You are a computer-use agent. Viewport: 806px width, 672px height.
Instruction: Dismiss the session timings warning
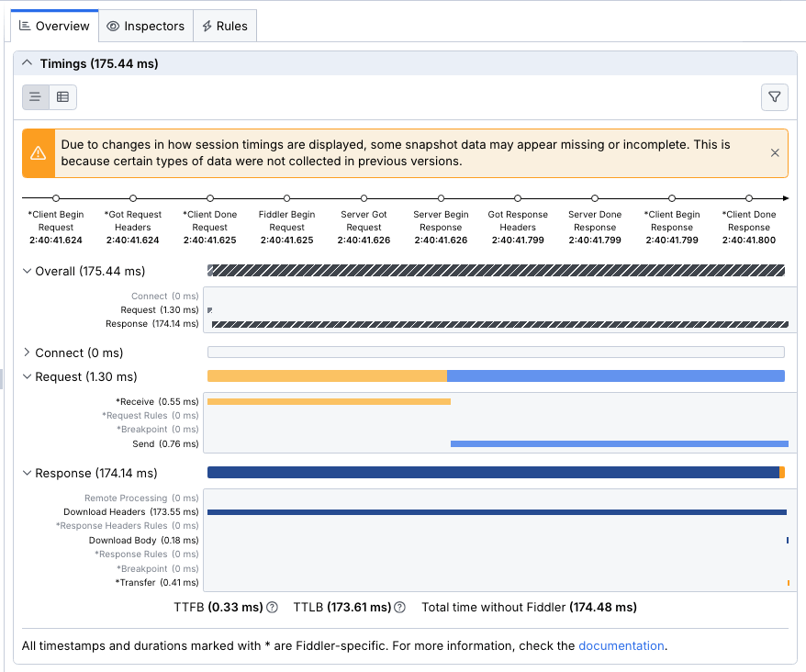tap(775, 153)
